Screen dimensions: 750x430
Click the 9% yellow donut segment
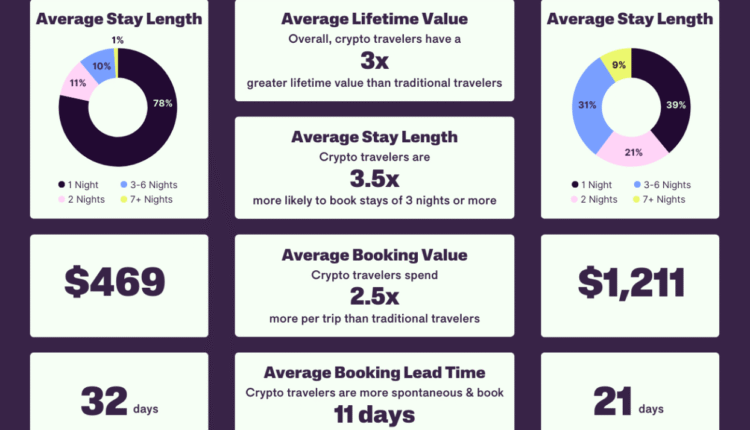617,63
